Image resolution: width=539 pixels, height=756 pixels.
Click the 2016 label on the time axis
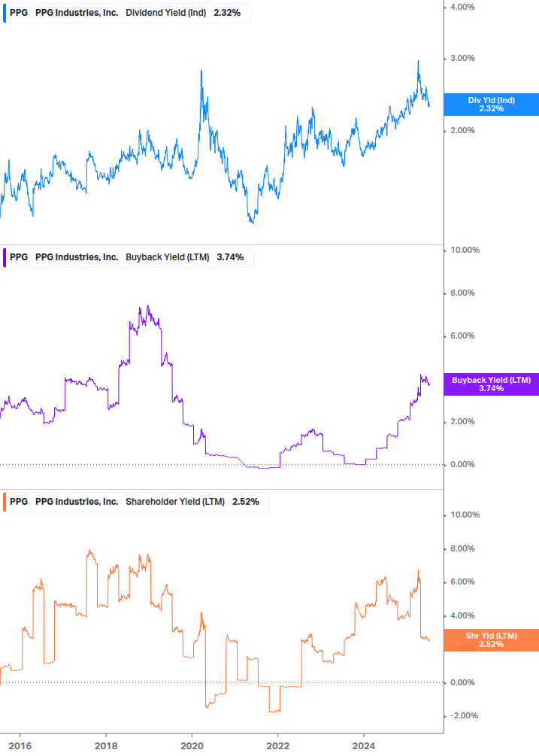(20, 746)
